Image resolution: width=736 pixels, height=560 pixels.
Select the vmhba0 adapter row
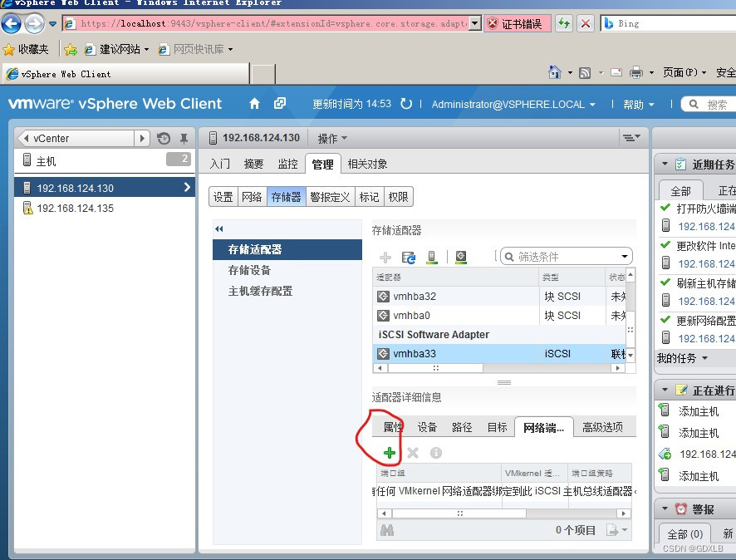coord(499,316)
